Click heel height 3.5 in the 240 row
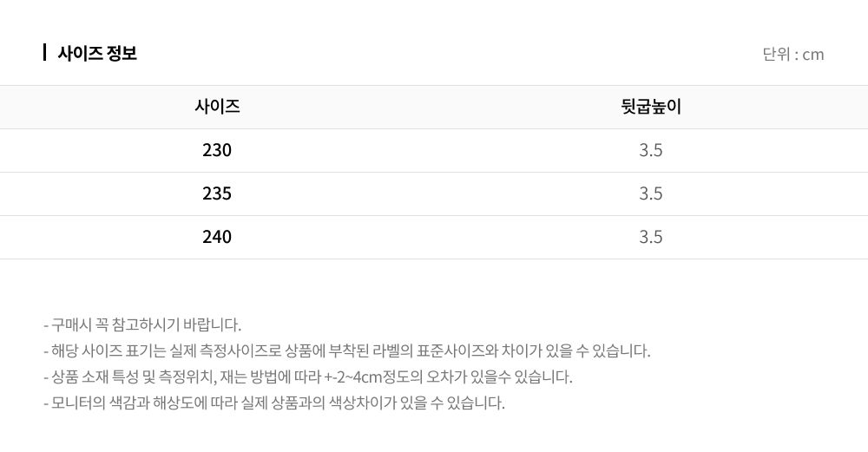Image resolution: width=868 pixels, height=452 pixels. [651, 237]
